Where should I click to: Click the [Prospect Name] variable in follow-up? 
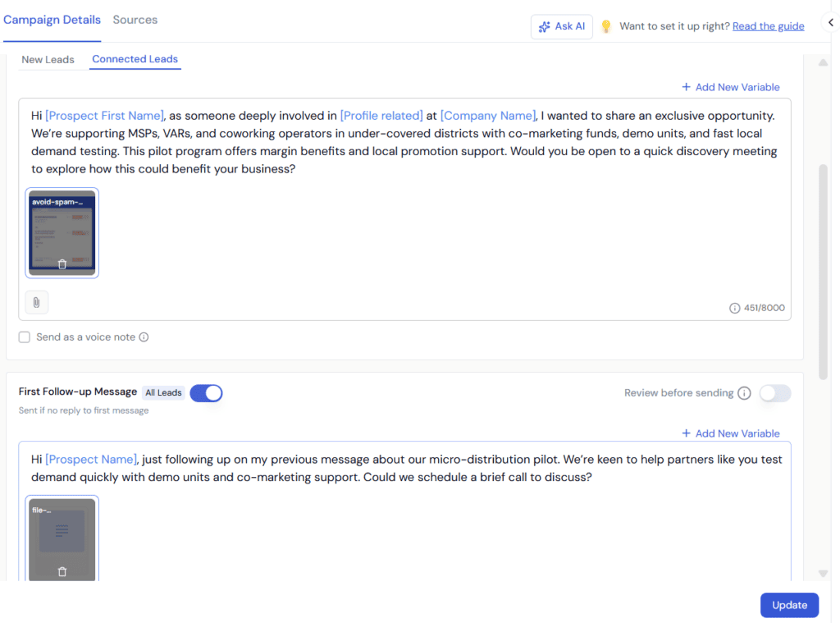(x=91, y=460)
